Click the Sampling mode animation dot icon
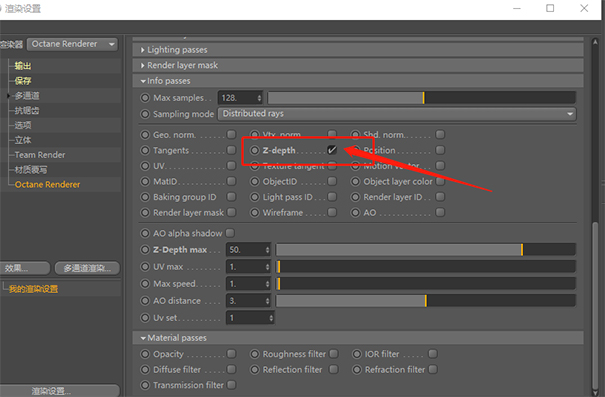This screenshot has height=397, width=605. [145, 114]
